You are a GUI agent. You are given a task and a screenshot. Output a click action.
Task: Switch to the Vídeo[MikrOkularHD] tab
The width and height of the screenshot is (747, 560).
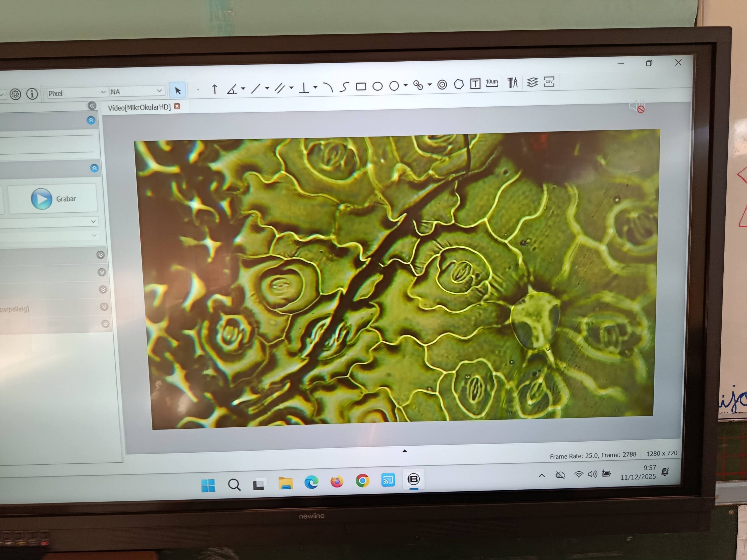tap(139, 107)
